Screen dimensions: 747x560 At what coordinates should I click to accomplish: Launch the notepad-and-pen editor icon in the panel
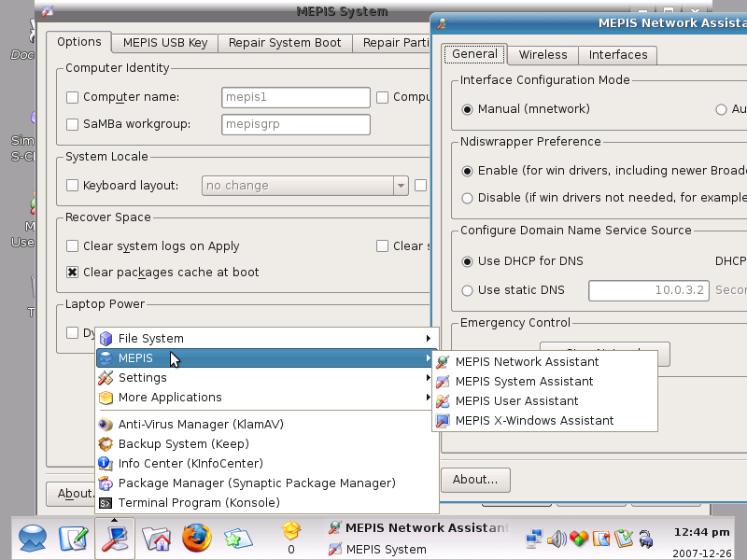[x=74, y=539]
